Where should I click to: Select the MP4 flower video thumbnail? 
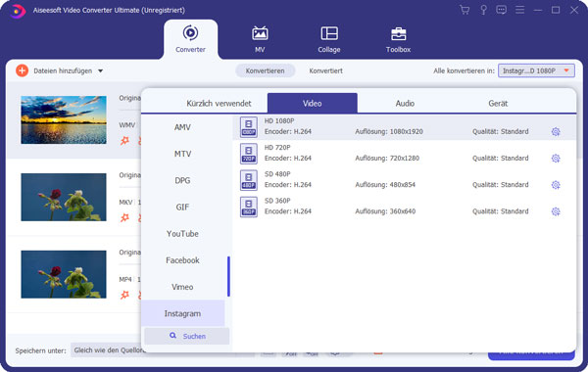[x=64, y=274]
